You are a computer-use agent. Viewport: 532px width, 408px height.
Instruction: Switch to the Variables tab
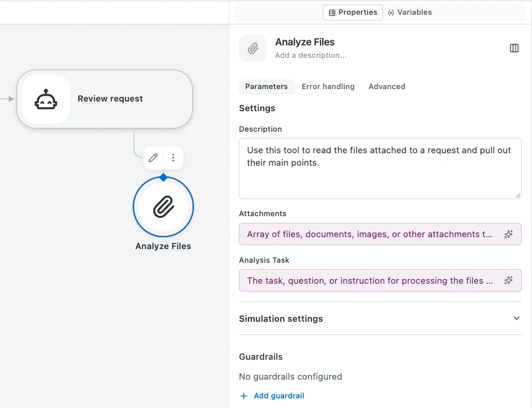click(410, 12)
